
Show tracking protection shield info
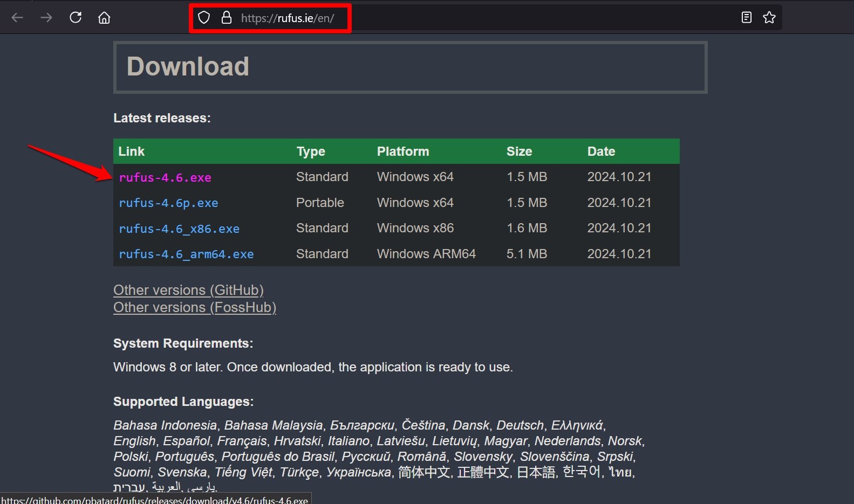coord(204,18)
